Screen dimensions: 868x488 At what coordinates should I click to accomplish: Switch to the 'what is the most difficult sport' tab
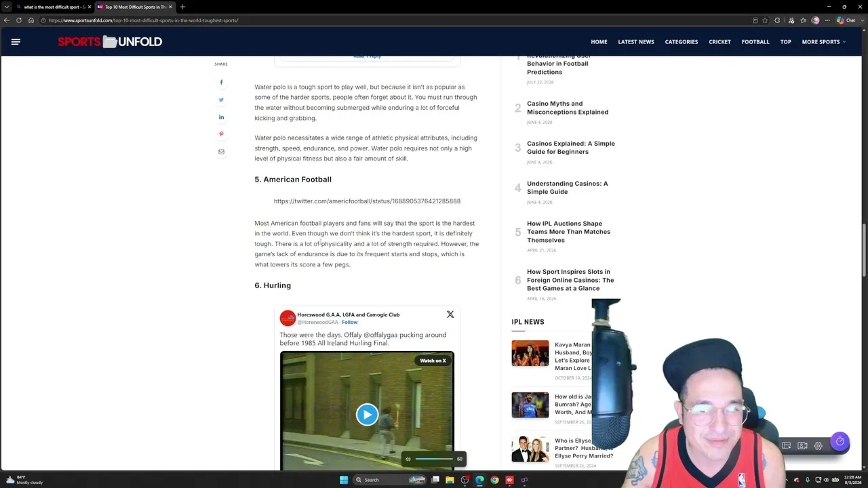[54, 7]
